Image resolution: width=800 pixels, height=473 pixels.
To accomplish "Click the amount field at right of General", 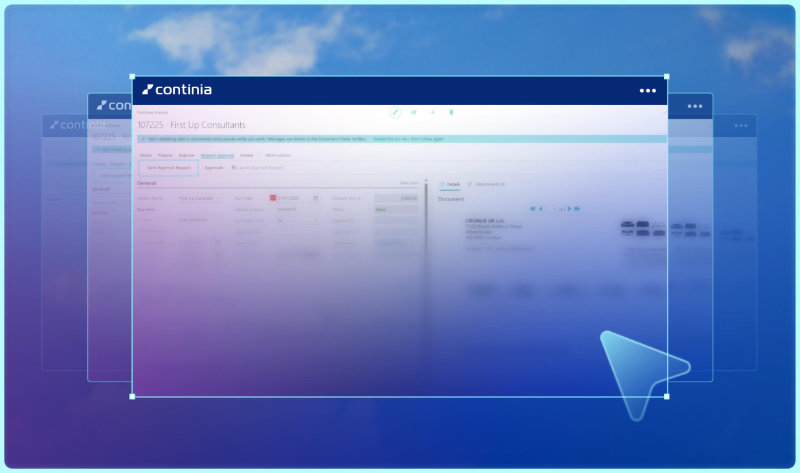I will pos(396,198).
